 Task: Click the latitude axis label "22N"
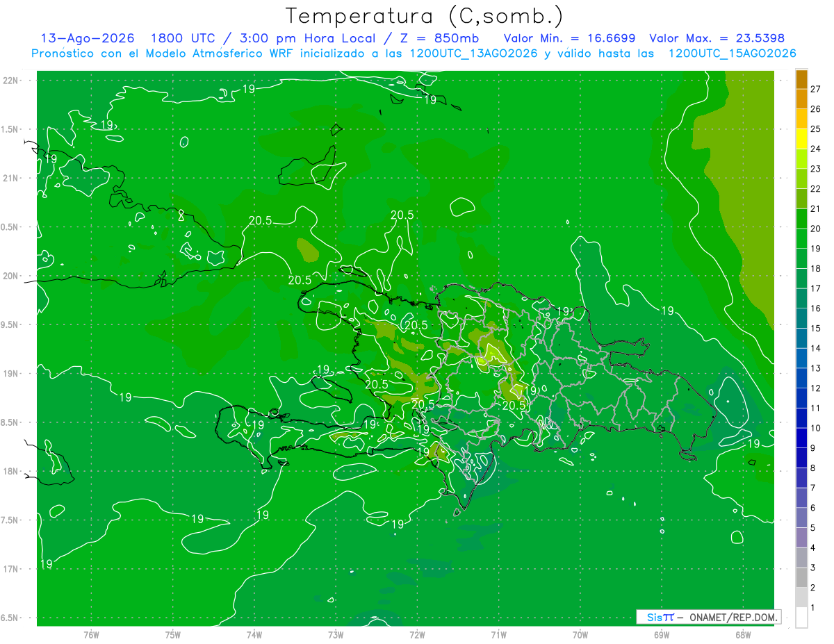pyautogui.click(x=10, y=81)
